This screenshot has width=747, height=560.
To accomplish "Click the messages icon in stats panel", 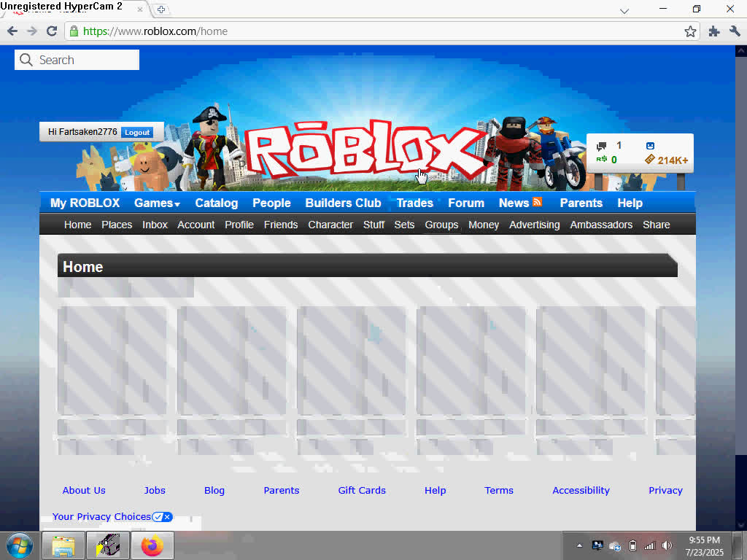I will coord(602,146).
